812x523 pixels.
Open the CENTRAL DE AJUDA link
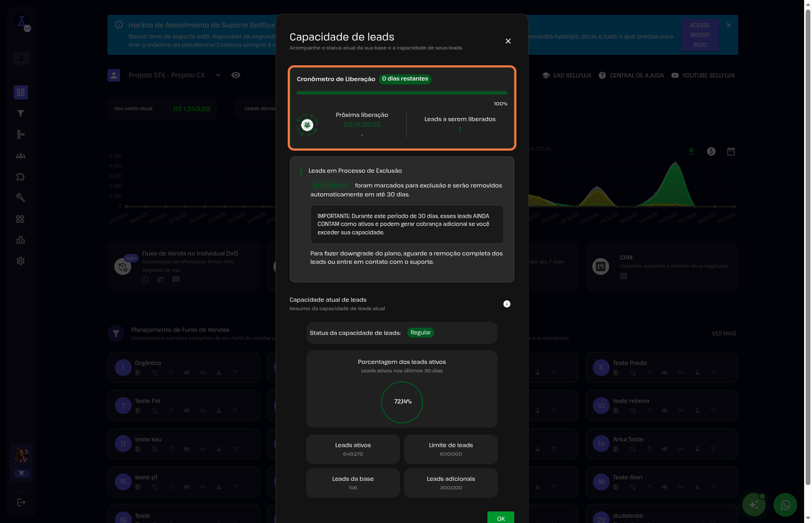point(631,75)
